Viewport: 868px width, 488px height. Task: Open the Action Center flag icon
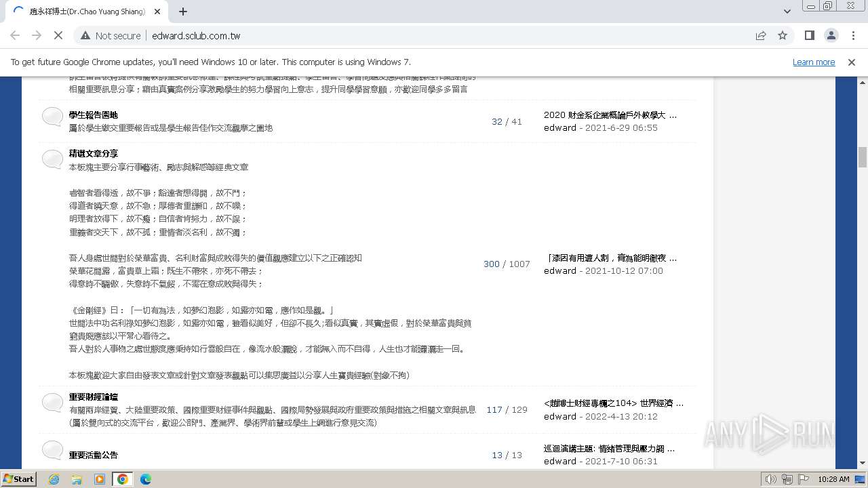[804, 479]
